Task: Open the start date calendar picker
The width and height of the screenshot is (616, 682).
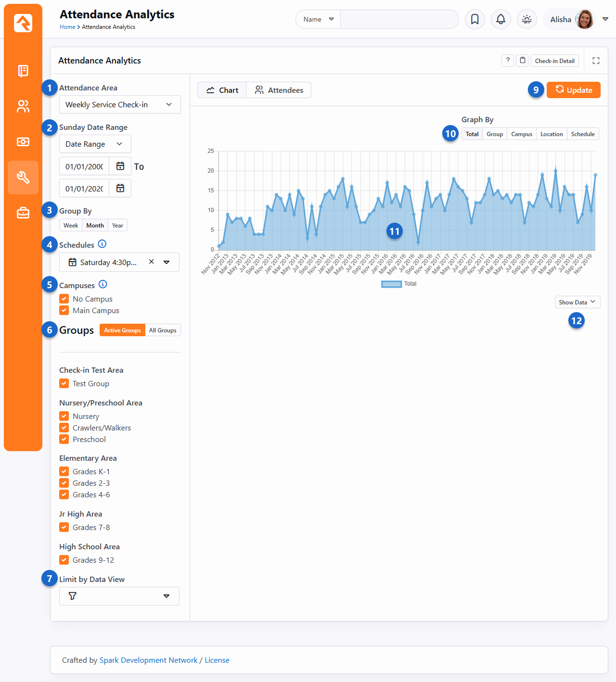Action: 120,166
